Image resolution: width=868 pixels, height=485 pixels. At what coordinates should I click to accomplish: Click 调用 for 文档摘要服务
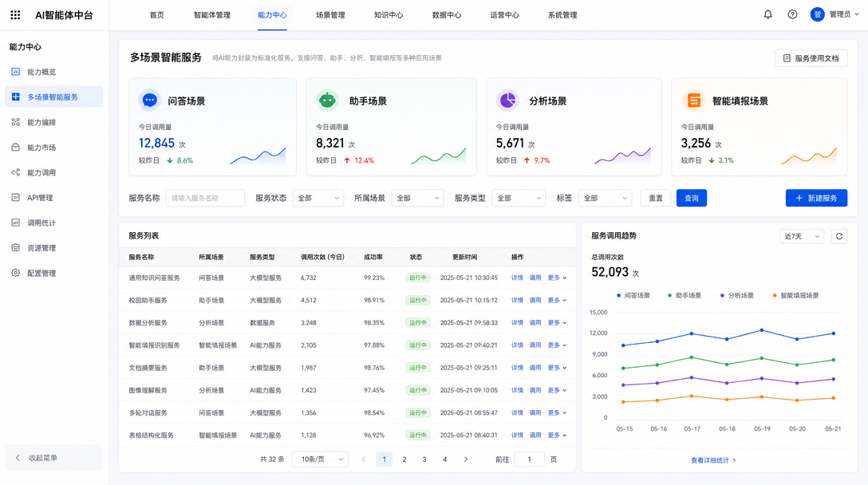535,368
